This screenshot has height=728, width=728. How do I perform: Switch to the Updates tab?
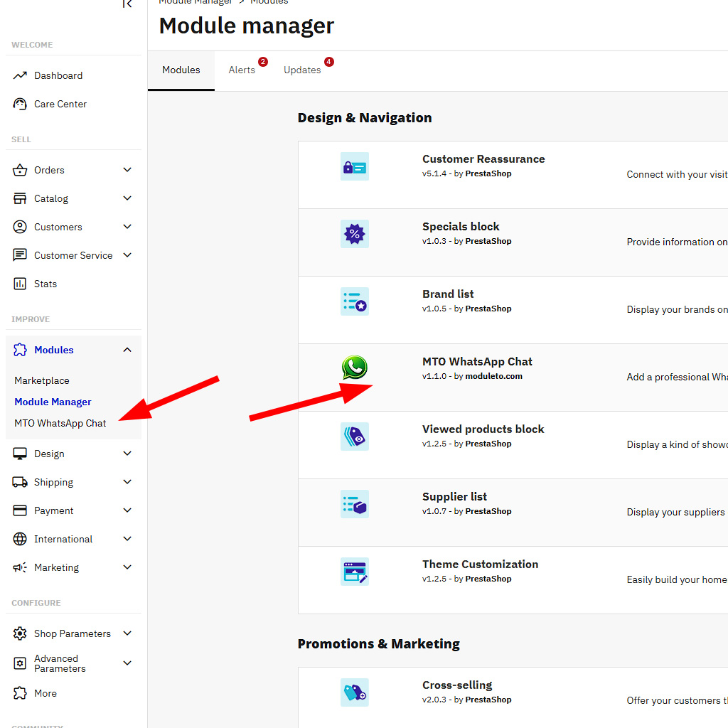pos(302,70)
